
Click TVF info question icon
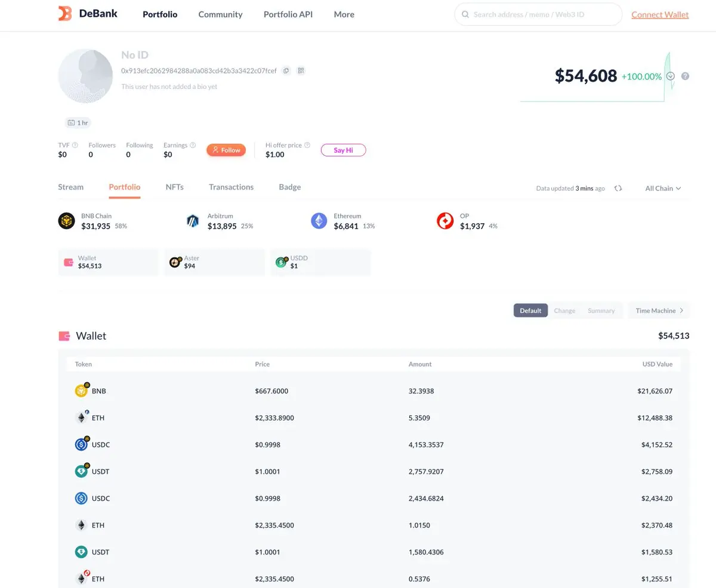click(75, 145)
